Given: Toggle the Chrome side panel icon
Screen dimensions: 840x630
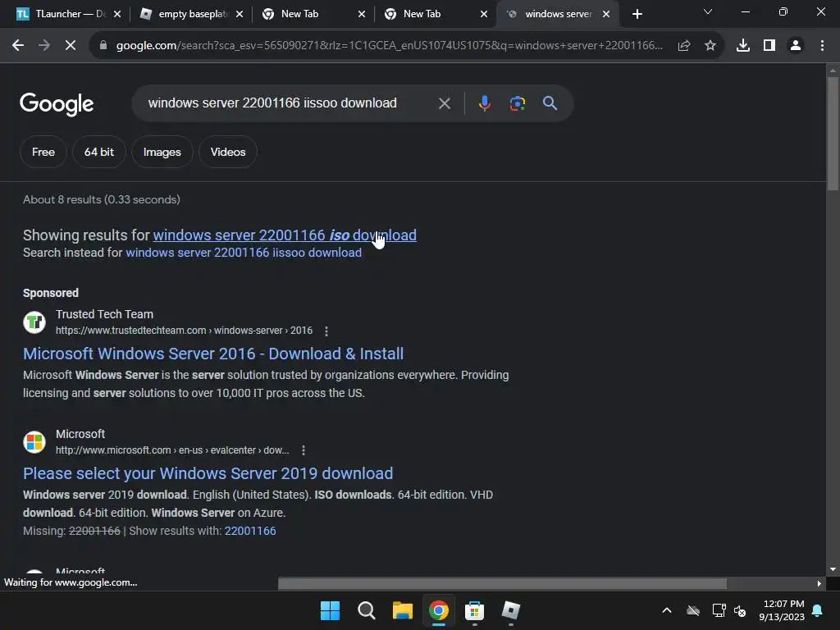Looking at the screenshot, I should (769, 46).
